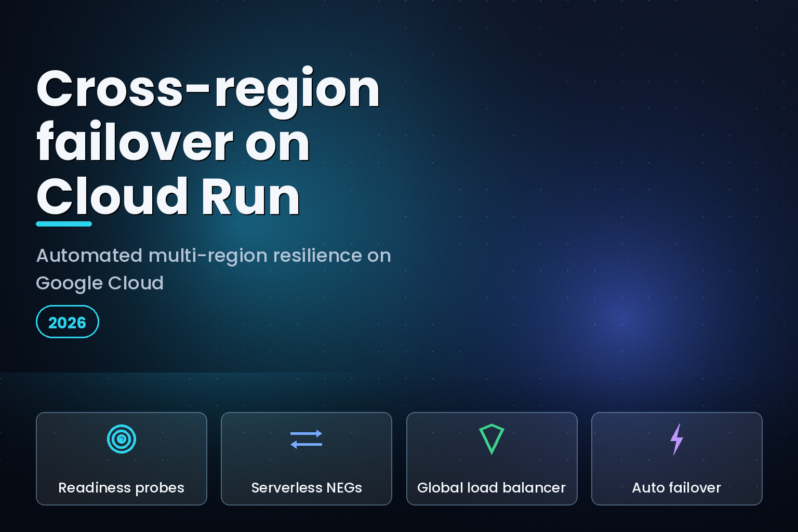This screenshot has width=798, height=532.
Task: Click the Serverless NEGs arrows icon
Action: click(307, 439)
